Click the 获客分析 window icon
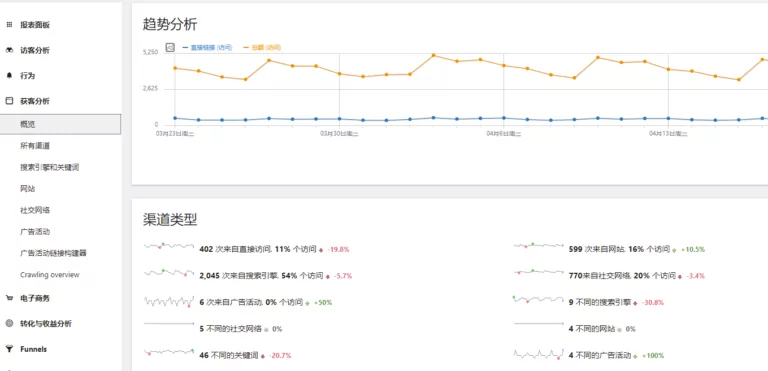This screenshot has width=768, height=371. click(9, 101)
